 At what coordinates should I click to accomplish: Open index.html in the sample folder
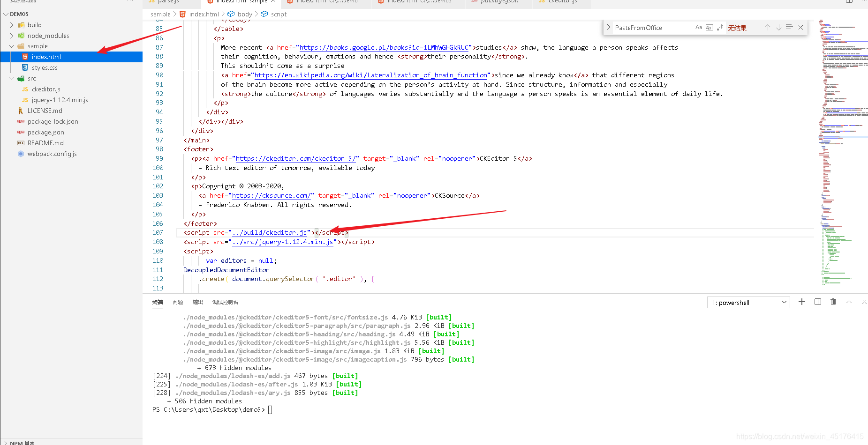(x=71, y=57)
